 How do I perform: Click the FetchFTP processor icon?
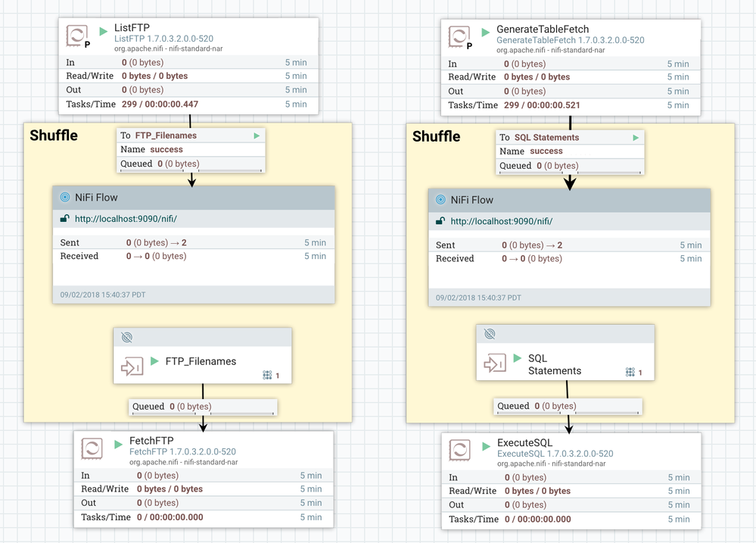[92, 448]
